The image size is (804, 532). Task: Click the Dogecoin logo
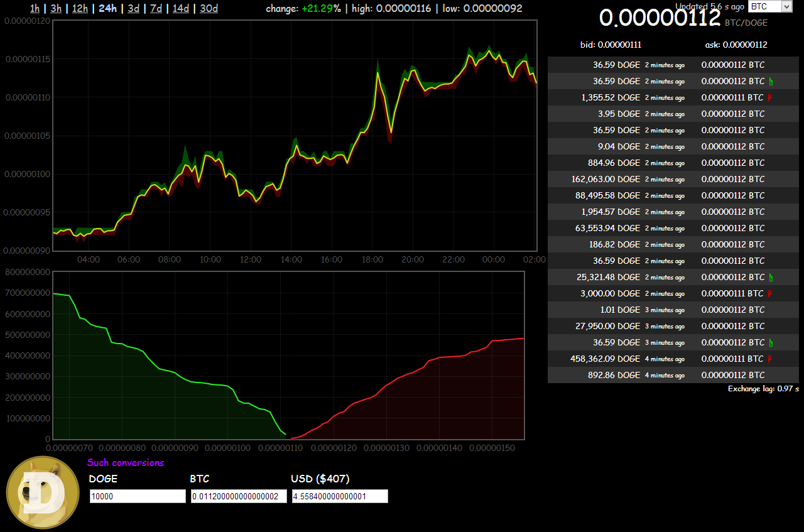point(43,492)
